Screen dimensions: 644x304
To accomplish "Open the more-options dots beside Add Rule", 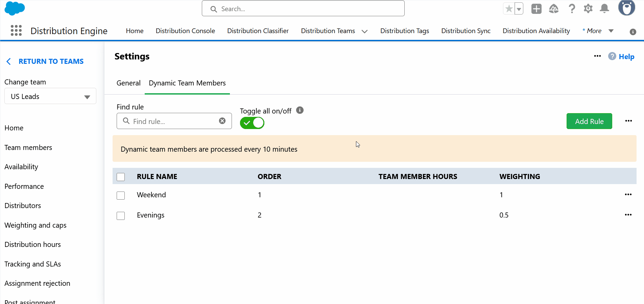I will 628,121.
